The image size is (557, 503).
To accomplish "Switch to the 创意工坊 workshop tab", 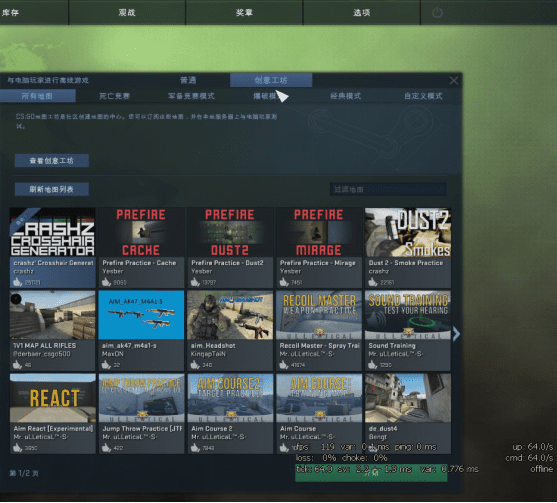I will 271,80.
